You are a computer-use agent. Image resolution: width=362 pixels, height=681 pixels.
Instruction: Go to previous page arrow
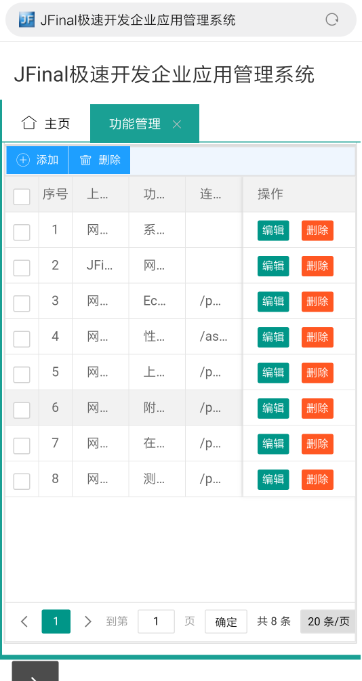pos(24,621)
